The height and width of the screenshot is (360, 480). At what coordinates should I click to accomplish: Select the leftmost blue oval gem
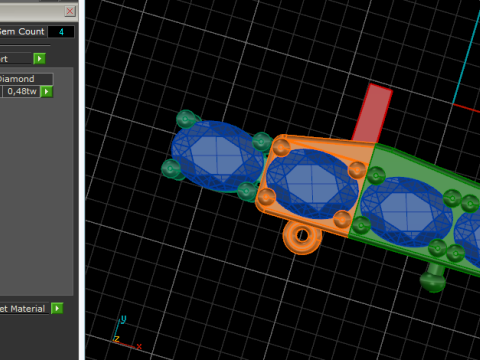217,156
